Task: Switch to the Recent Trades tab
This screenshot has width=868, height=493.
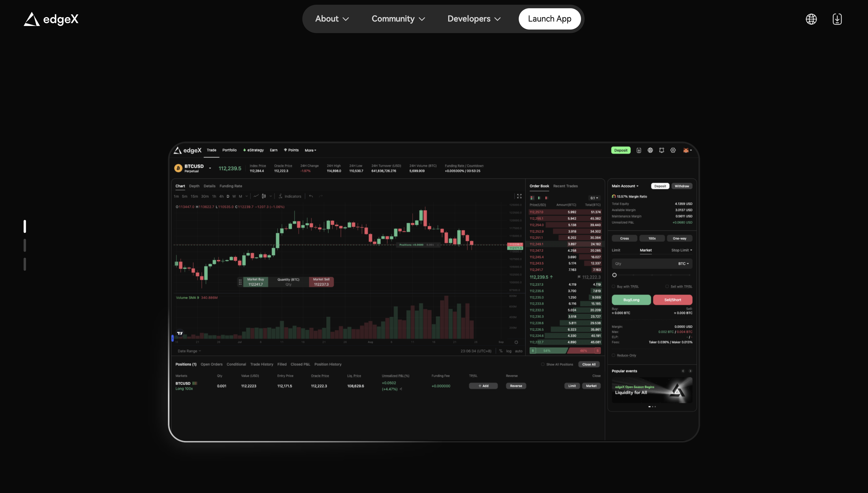Action: (x=565, y=186)
